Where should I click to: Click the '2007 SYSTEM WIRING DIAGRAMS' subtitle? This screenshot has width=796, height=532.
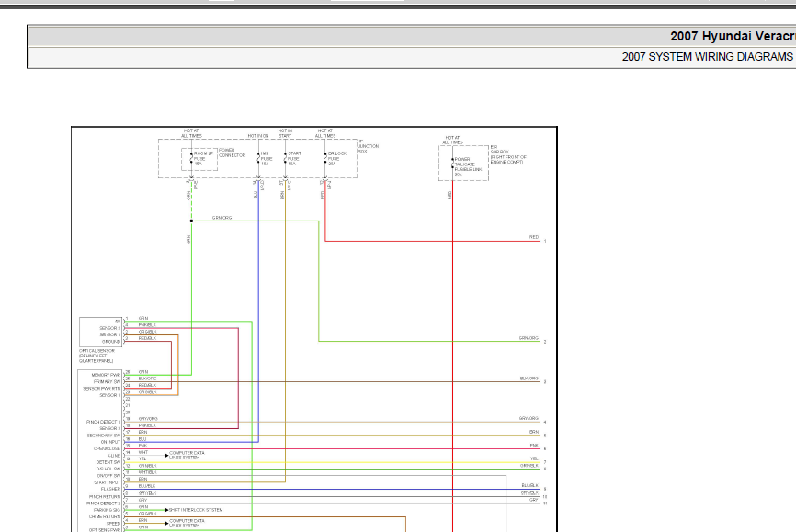click(x=708, y=57)
